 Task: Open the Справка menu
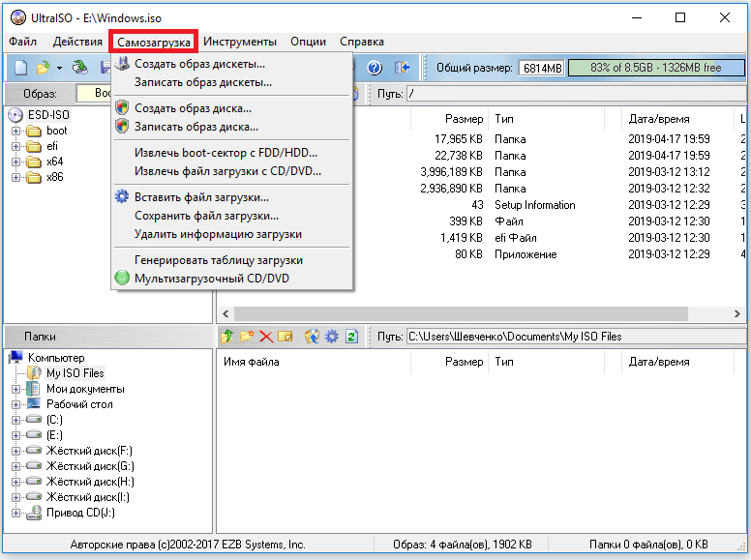(362, 42)
